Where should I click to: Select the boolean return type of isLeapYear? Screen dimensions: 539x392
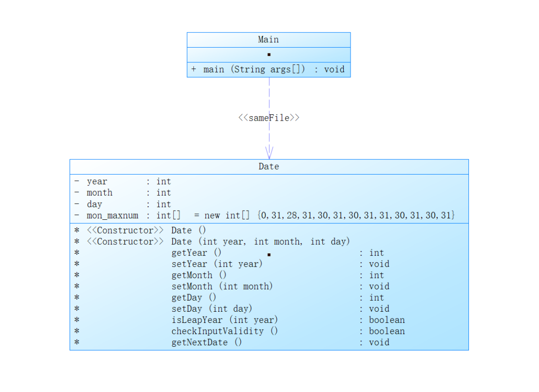pos(387,320)
